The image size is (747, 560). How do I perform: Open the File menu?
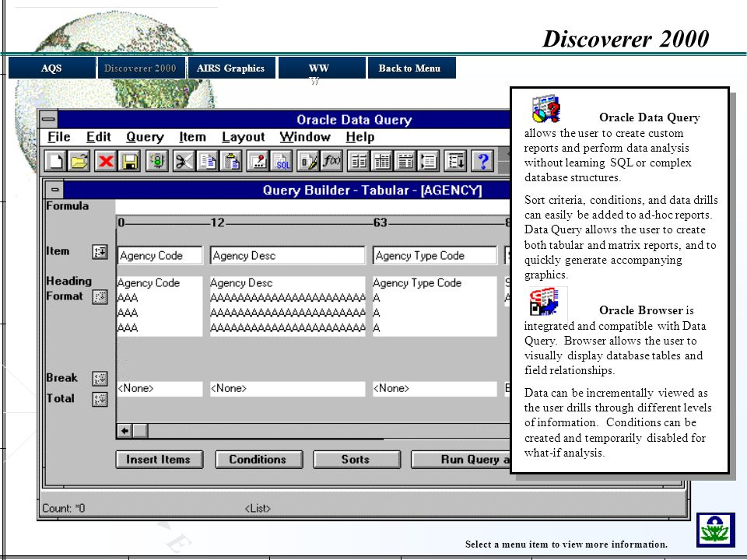pos(59,137)
